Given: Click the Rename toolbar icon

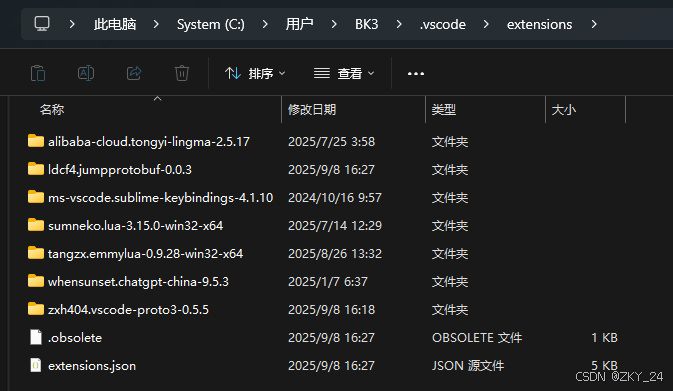Looking at the screenshot, I should [86, 73].
